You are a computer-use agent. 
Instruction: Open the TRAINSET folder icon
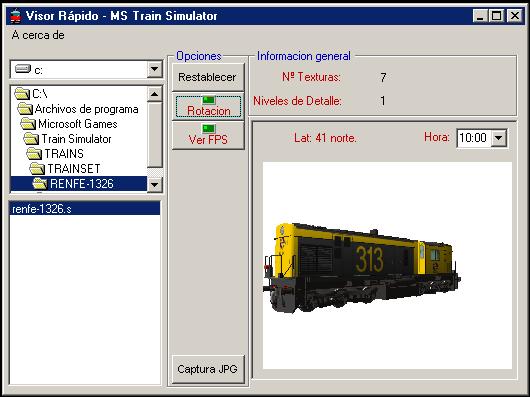pos(38,168)
